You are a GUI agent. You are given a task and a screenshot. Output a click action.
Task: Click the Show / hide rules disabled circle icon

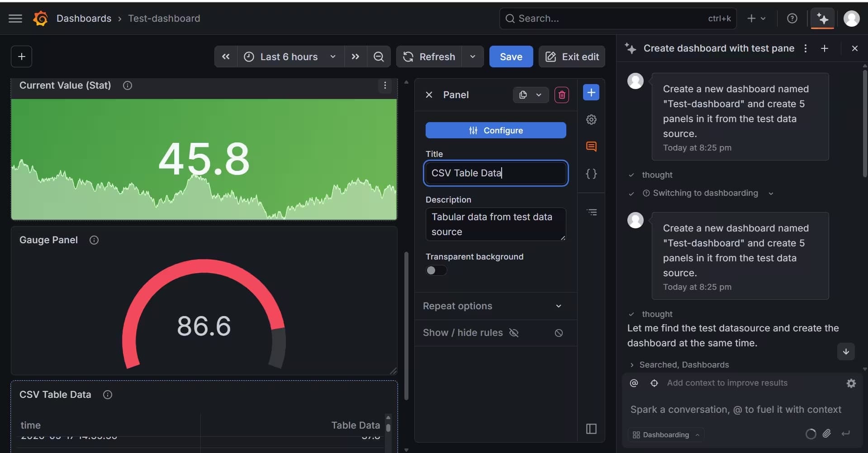559,333
